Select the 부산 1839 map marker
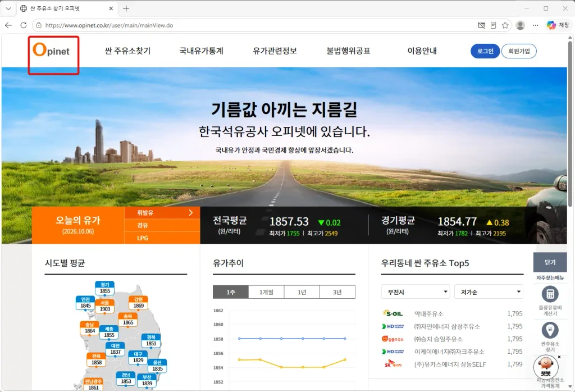 point(147,380)
